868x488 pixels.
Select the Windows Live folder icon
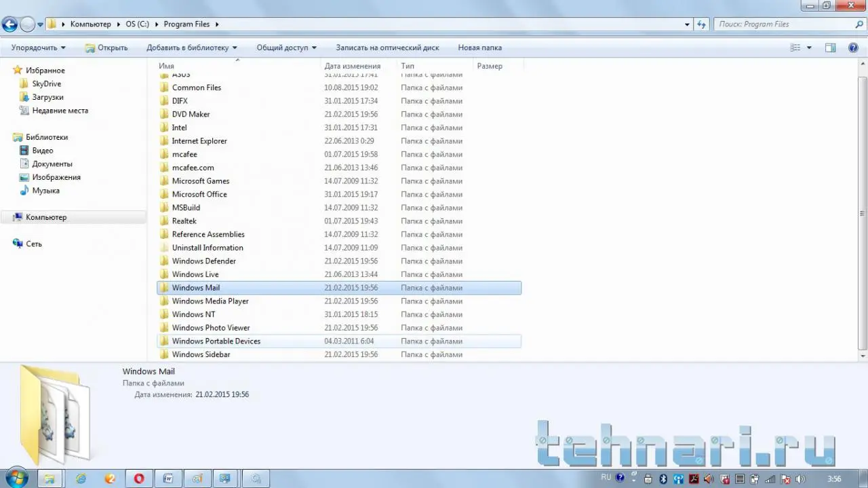click(163, 274)
